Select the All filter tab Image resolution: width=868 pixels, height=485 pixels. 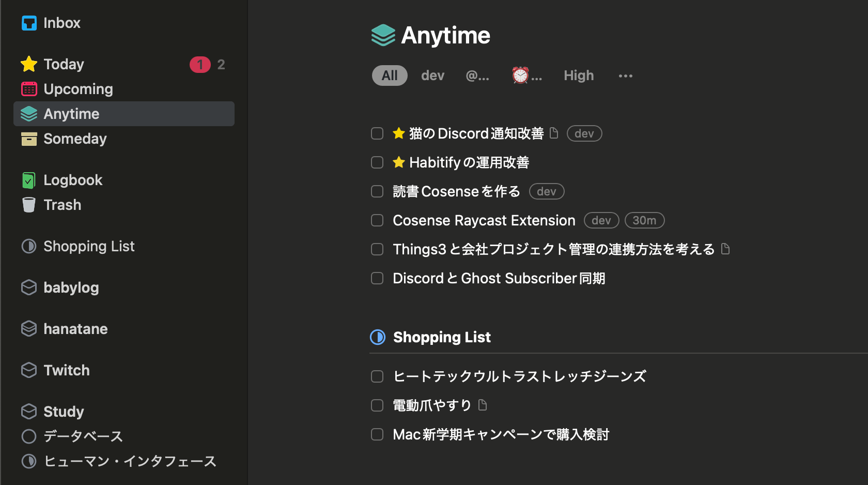point(390,76)
